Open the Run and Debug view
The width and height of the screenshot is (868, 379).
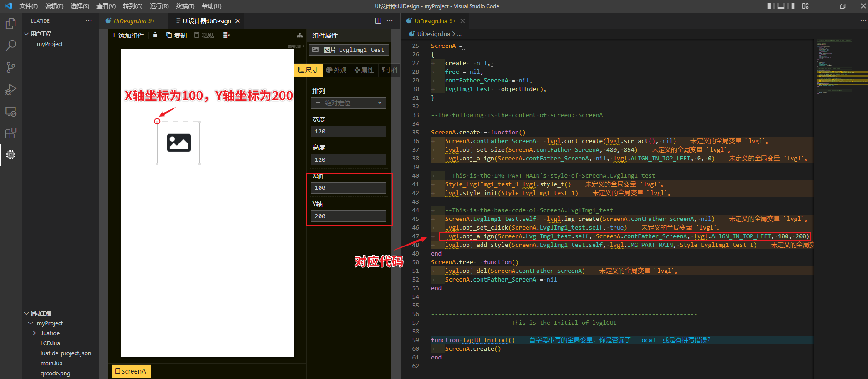[11, 89]
